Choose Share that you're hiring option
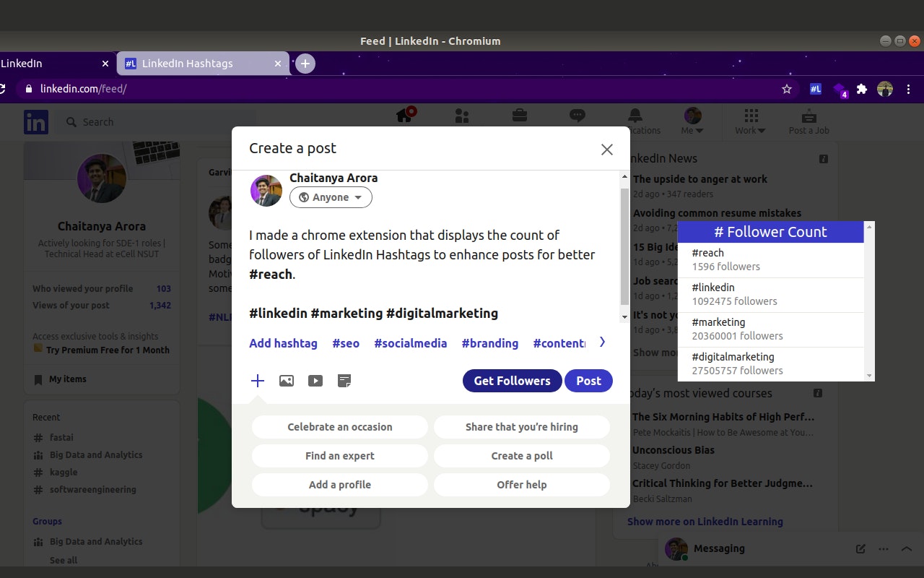 [522, 427]
